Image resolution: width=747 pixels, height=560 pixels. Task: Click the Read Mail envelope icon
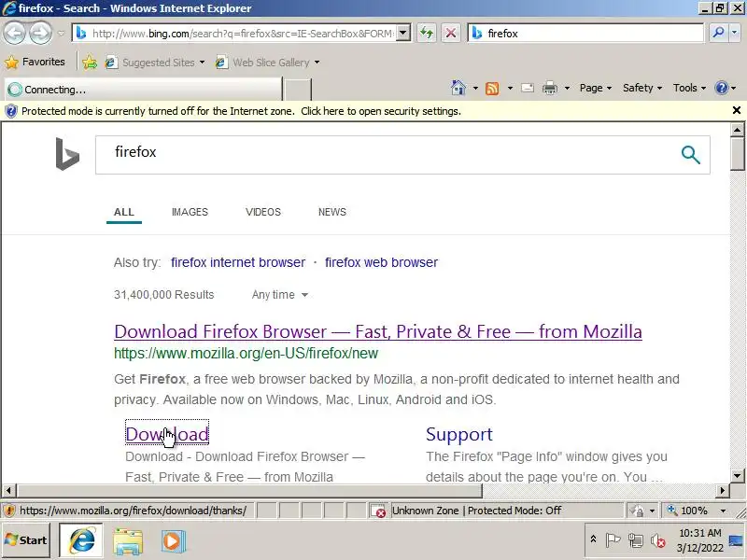pyautogui.click(x=528, y=88)
